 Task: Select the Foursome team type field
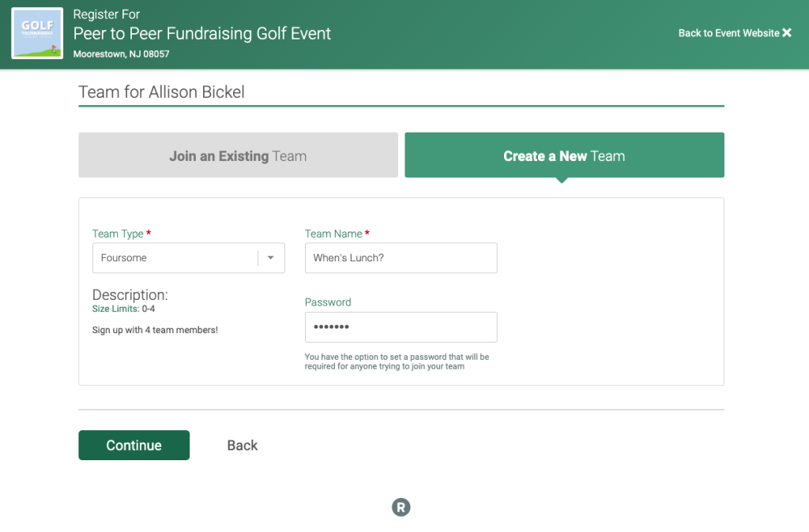click(188, 258)
